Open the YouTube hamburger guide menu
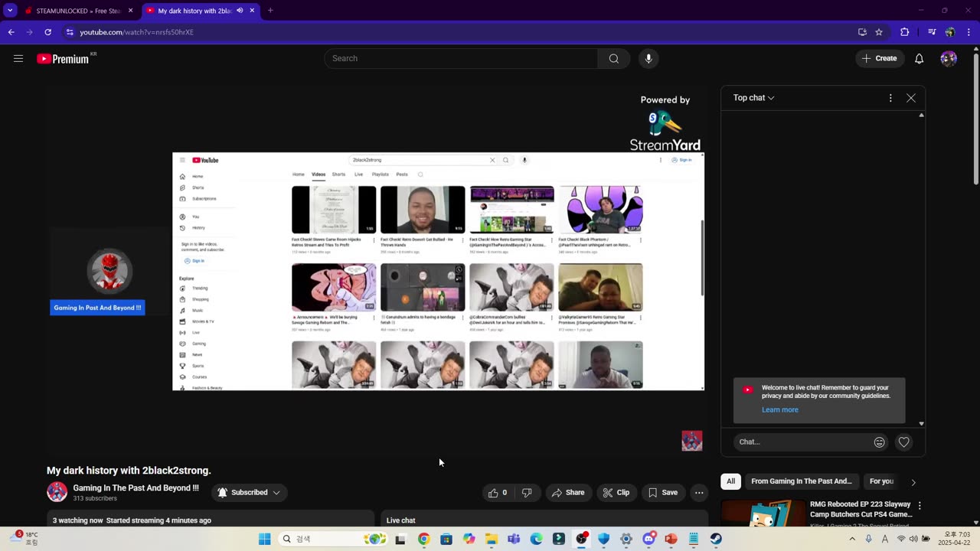980x551 pixels. tap(18, 58)
